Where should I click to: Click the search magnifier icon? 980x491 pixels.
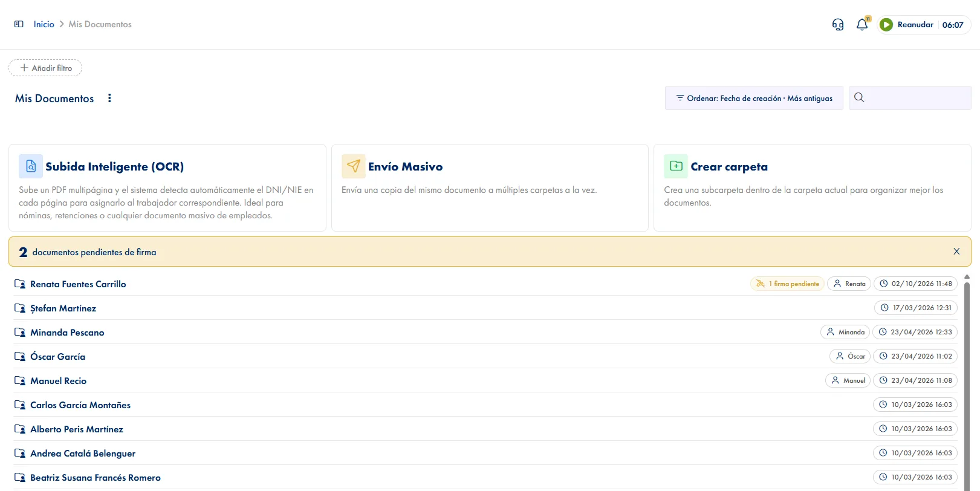(x=859, y=97)
